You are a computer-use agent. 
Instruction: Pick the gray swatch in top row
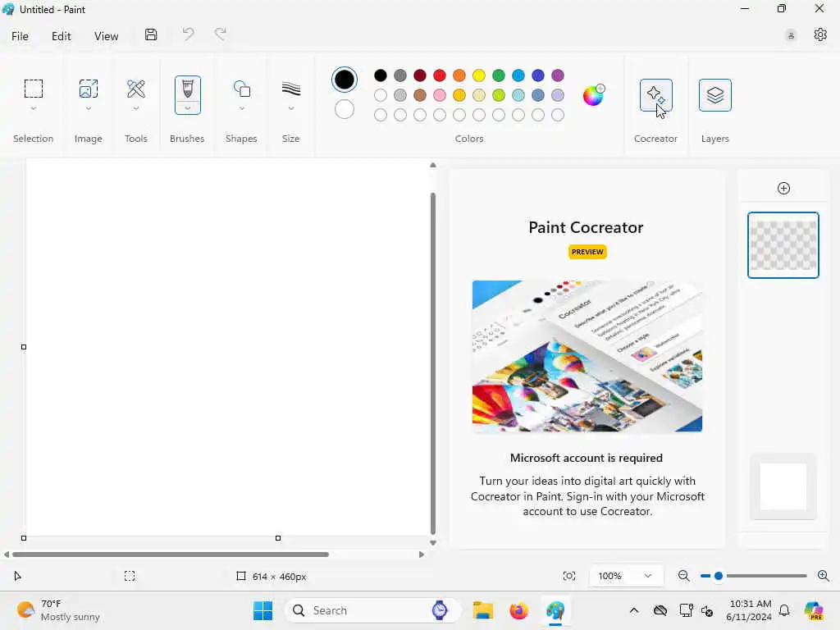tap(400, 75)
